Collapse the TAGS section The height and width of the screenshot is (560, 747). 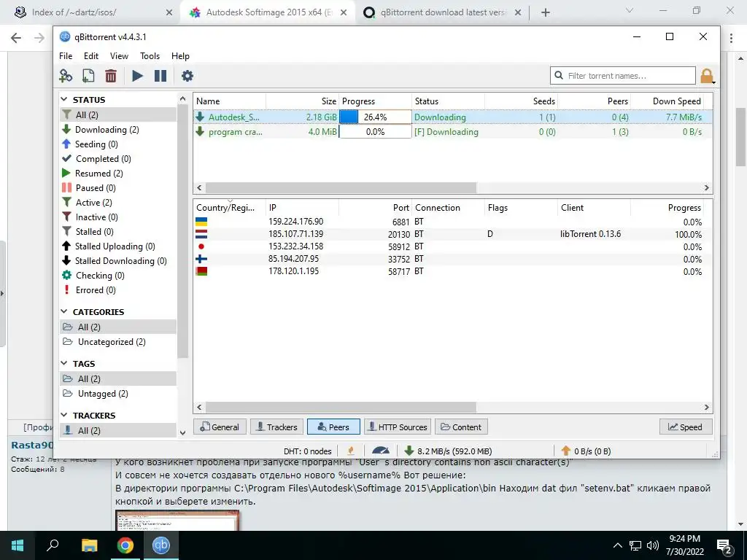coord(64,363)
